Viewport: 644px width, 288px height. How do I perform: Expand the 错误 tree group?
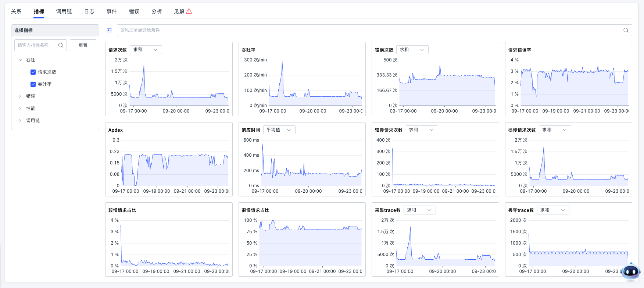tap(20, 96)
